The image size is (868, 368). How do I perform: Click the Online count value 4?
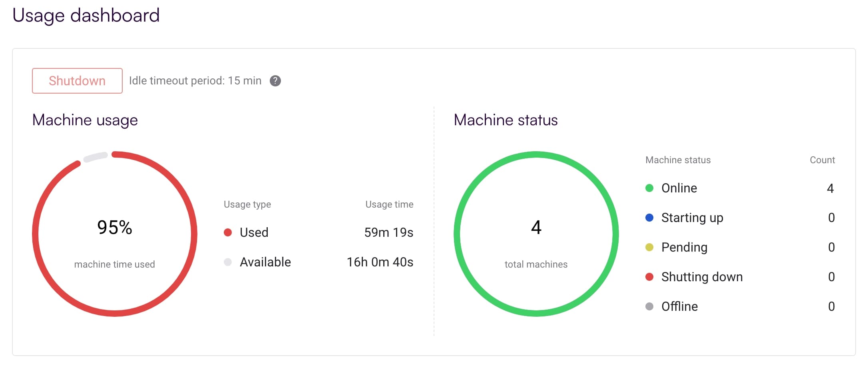click(830, 188)
